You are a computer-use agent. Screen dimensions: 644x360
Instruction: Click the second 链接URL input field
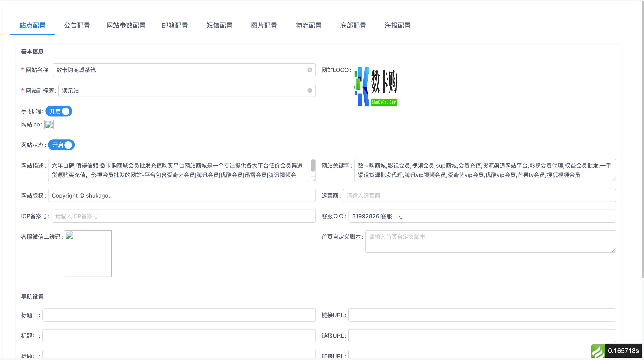(482, 335)
